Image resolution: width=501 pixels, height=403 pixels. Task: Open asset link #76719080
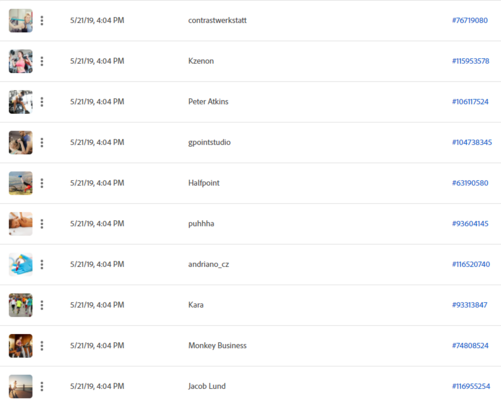tap(470, 20)
